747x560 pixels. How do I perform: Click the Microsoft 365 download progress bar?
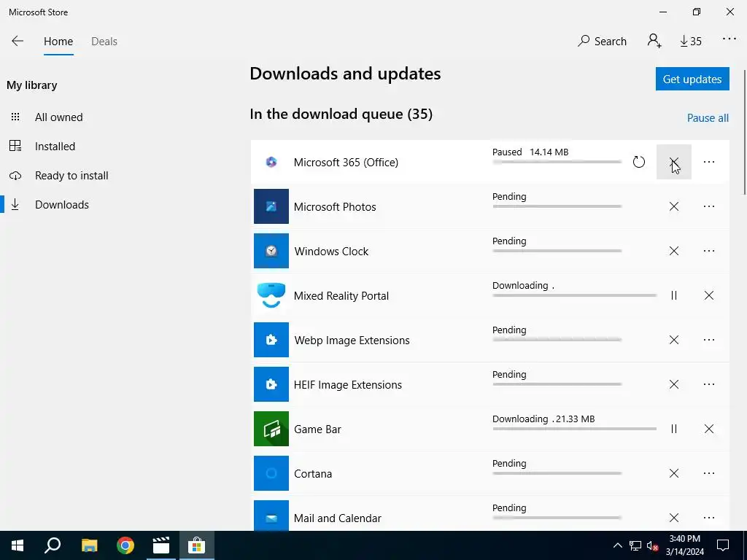point(557,162)
